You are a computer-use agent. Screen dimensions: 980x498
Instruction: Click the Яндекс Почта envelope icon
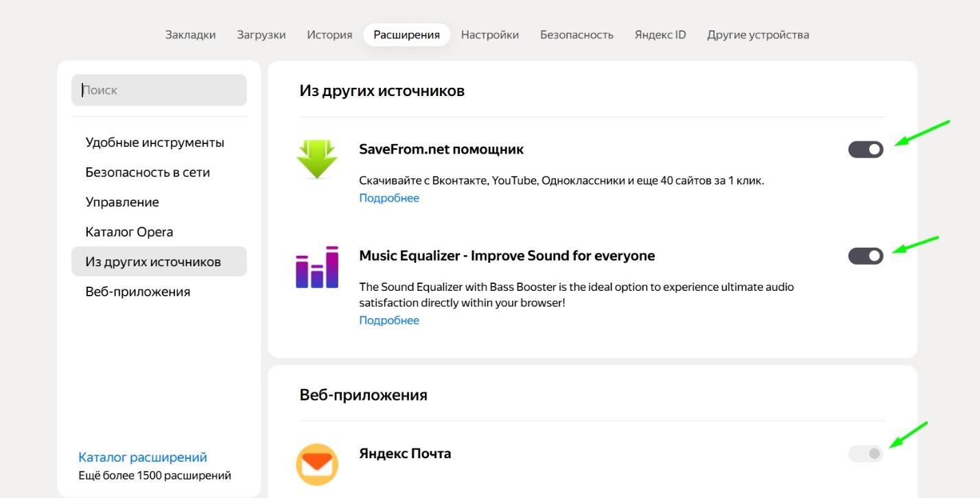(x=317, y=464)
